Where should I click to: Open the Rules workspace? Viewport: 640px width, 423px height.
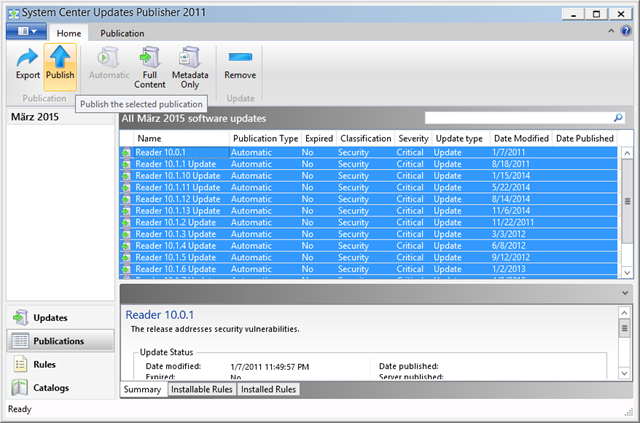[x=60, y=364]
